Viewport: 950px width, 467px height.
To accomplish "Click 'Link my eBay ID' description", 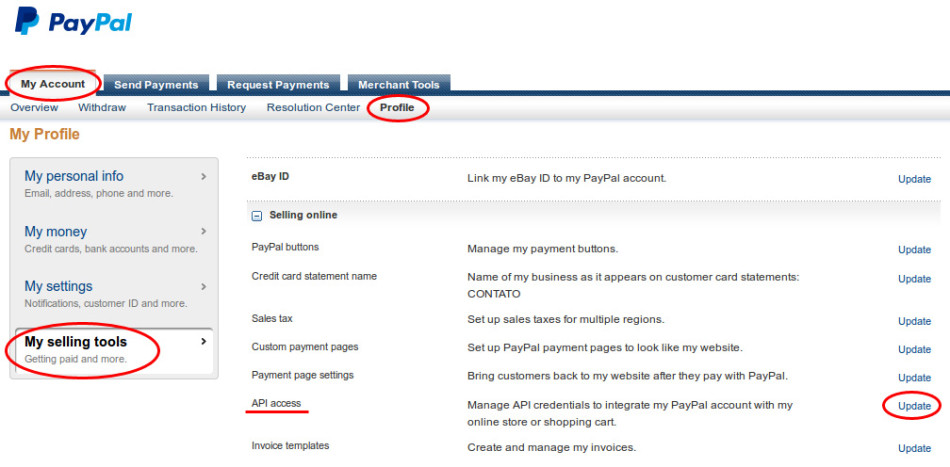I will click(x=566, y=179).
